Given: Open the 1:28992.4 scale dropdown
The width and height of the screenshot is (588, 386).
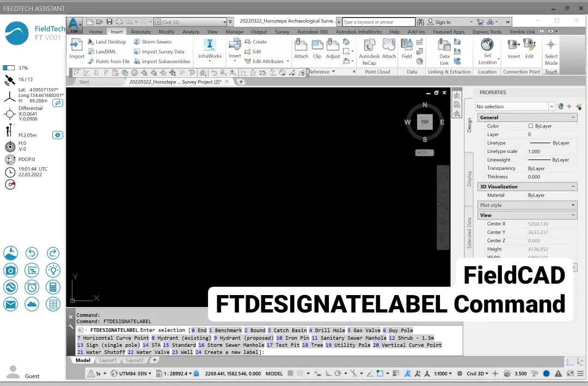Looking at the screenshot, I should [174, 373].
